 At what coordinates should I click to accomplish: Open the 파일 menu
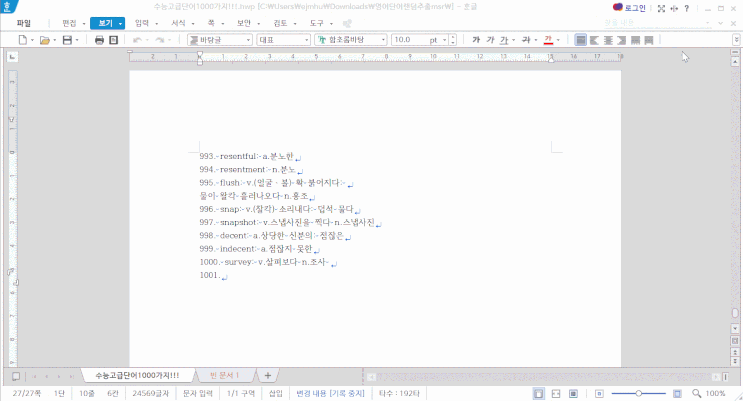tap(24, 23)
